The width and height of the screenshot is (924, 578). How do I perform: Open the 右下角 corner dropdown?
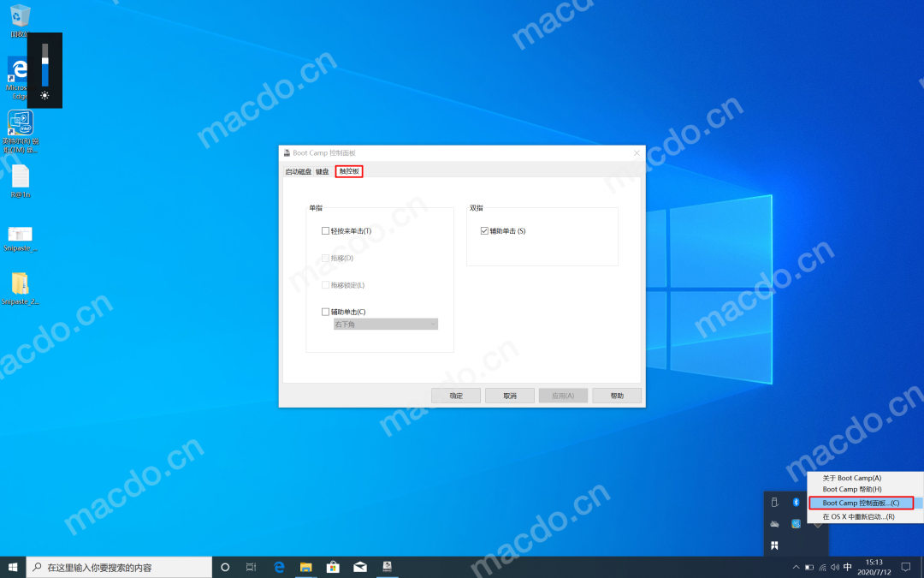(385, 325)
